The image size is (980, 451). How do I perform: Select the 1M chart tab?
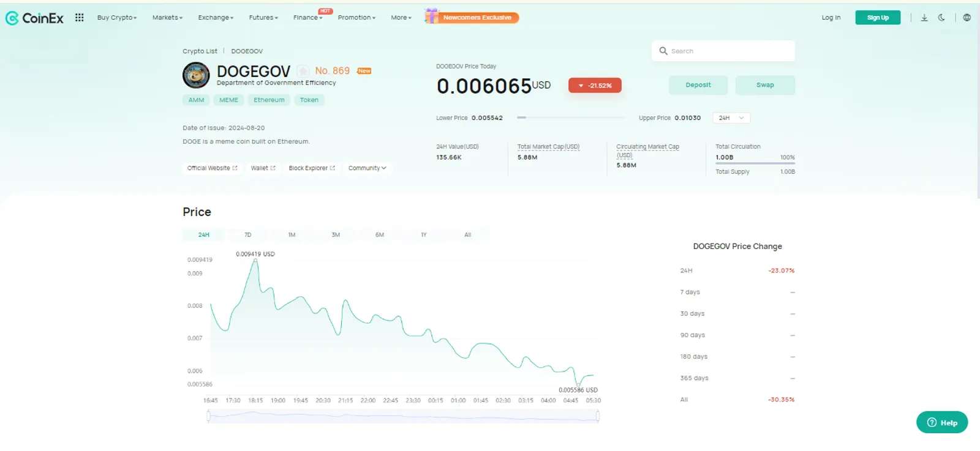coord(292,235)
